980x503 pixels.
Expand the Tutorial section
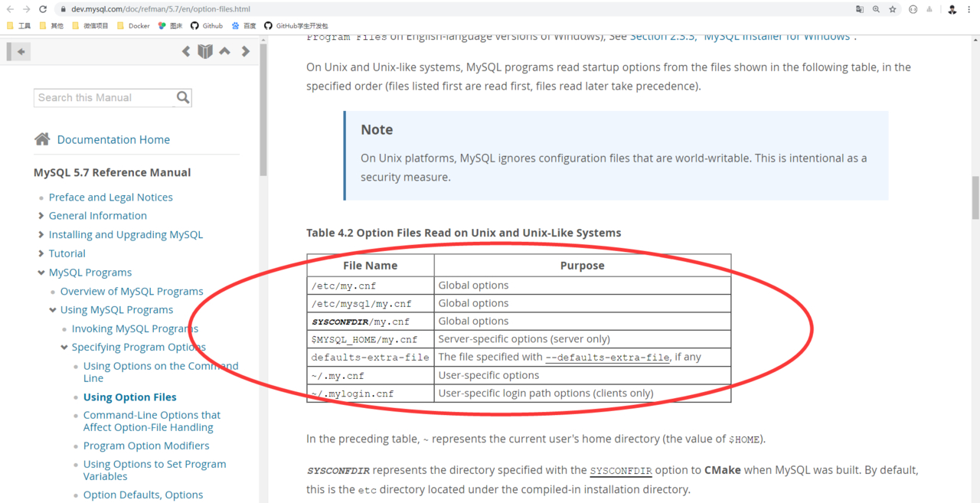pyautogui.click(x=41, y=253)
